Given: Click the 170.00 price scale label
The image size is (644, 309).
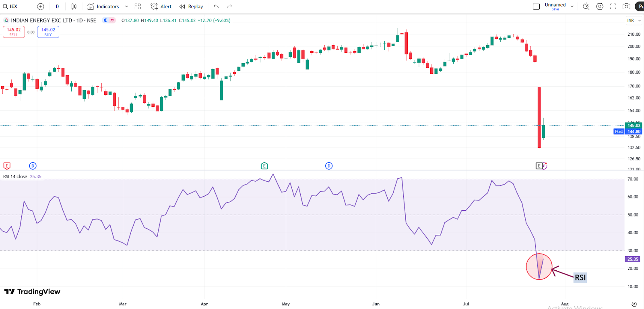Looking at the screenshot, I should [x=634, y=86].
